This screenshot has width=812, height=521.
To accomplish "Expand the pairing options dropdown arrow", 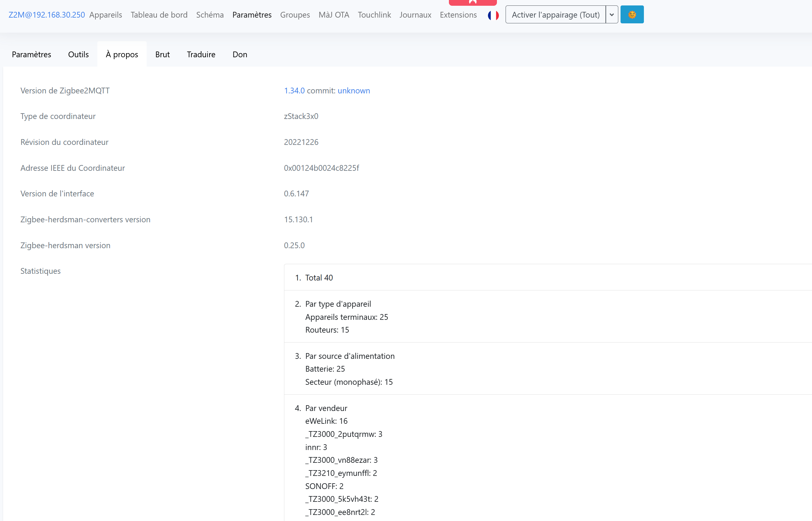I will 612,14.
